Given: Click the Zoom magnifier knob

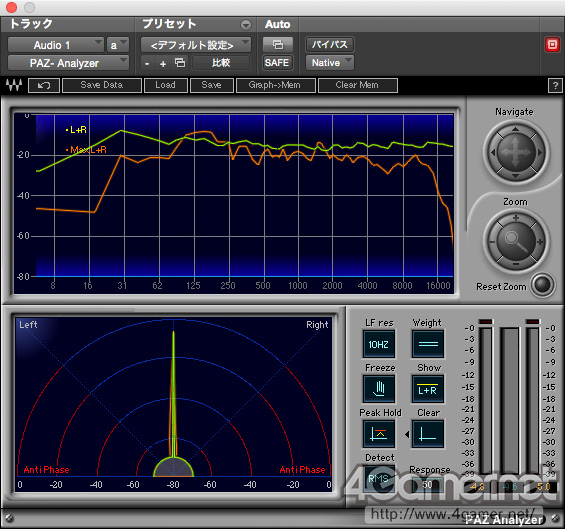Looking at the screenshot, I should coord(516,241).
